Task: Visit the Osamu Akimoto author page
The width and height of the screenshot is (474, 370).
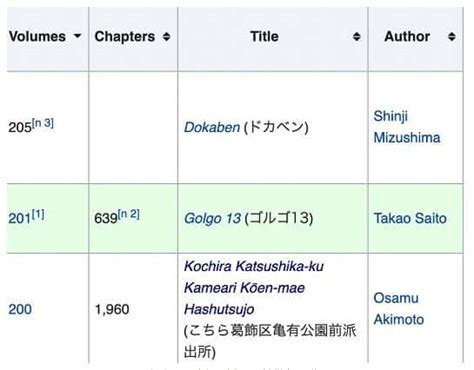Action: click(x=399, y=309)
